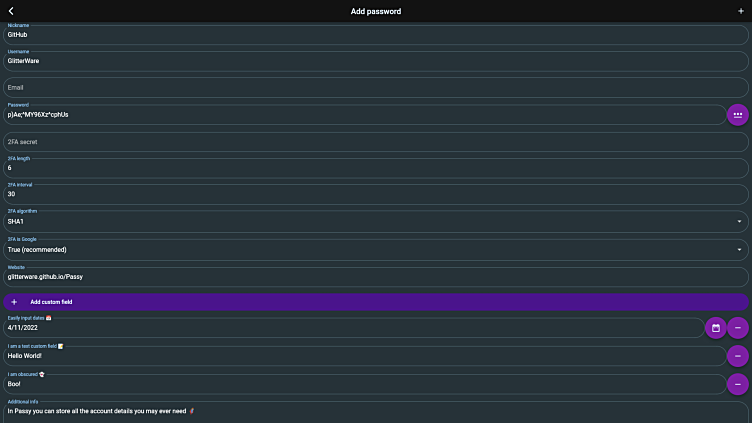Expand the 2FA is Google dropdown
Screen dimensions: 752x423
[x=375, y=249]
